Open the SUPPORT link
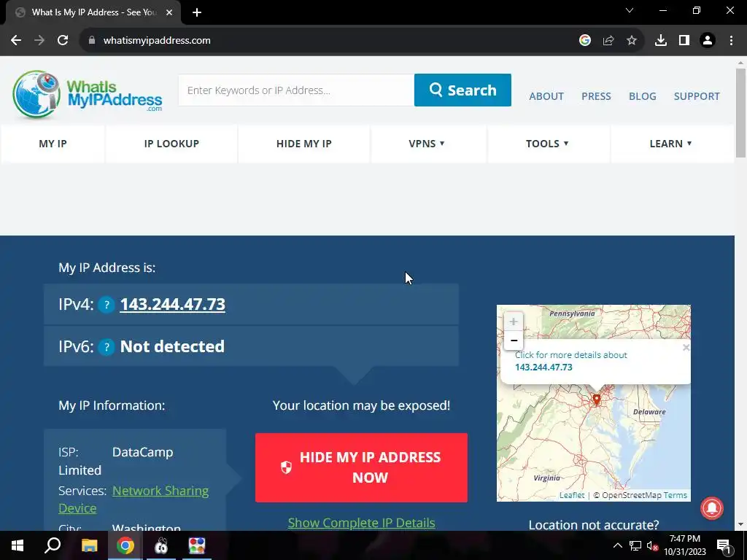Viewport: 747px width, 560px height. tap(697, 96)
